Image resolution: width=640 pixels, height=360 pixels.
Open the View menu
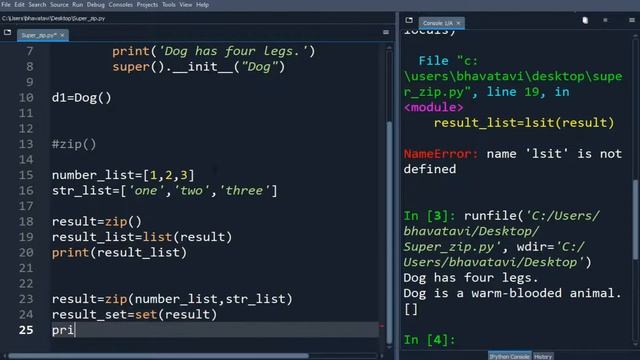click(x=186, y=4)
